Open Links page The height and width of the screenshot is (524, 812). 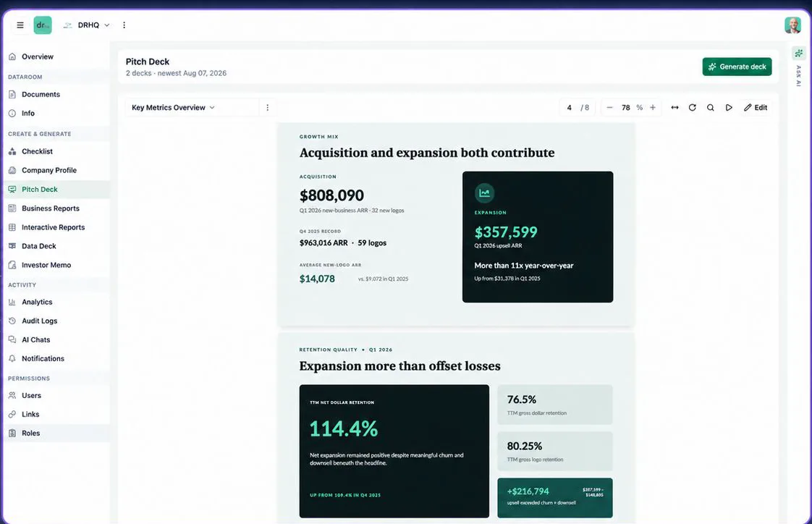(56, 414)
